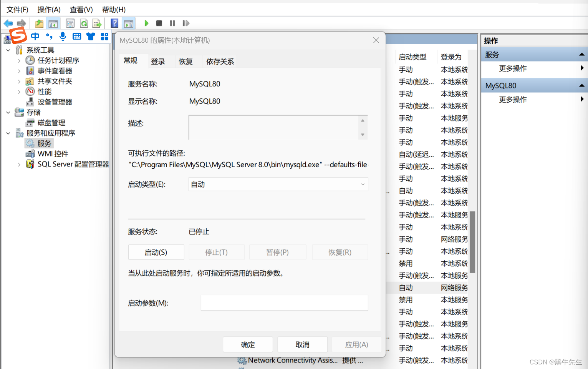Close the MySQL80 properties dialog
The image size is (588, 369).
coord(376,40)
